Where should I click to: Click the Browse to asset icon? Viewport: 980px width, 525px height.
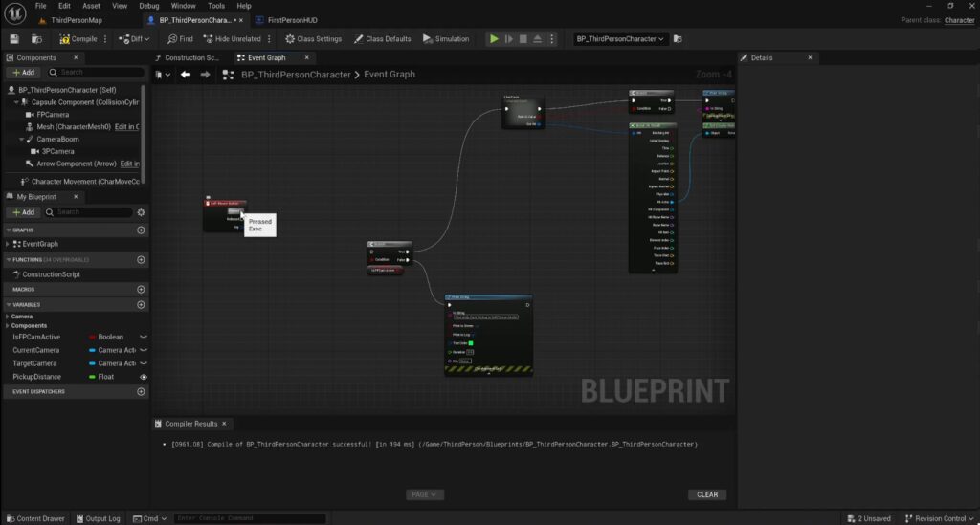tap(36, 39)
